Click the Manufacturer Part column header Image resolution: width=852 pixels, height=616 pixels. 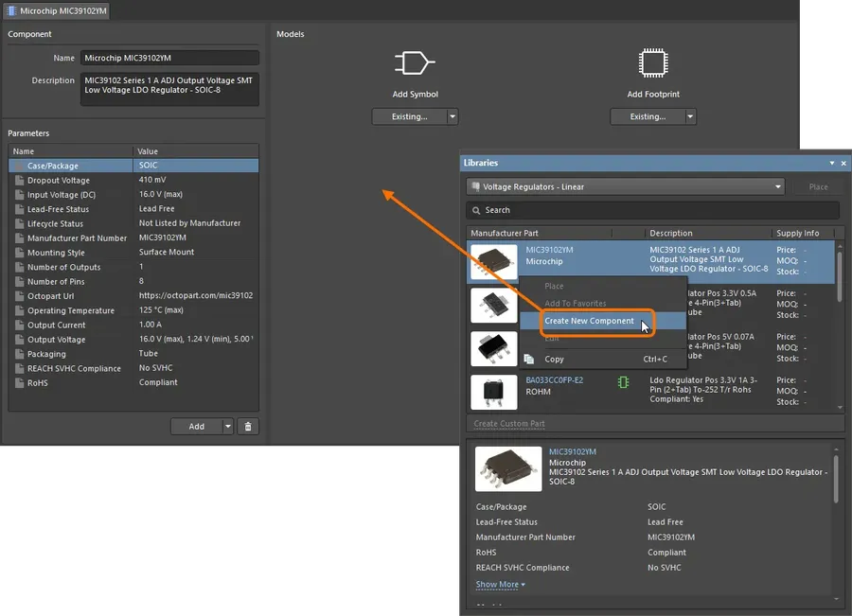click(x=541, y=233)
